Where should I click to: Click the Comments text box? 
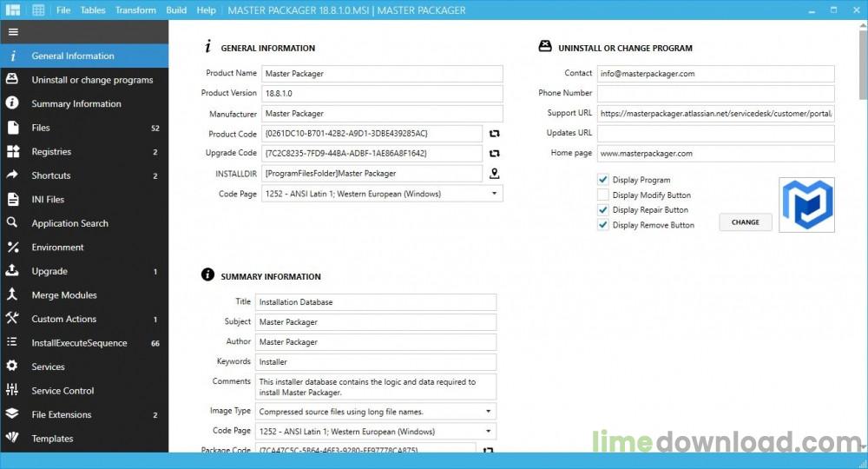click(x=376, y=386)
